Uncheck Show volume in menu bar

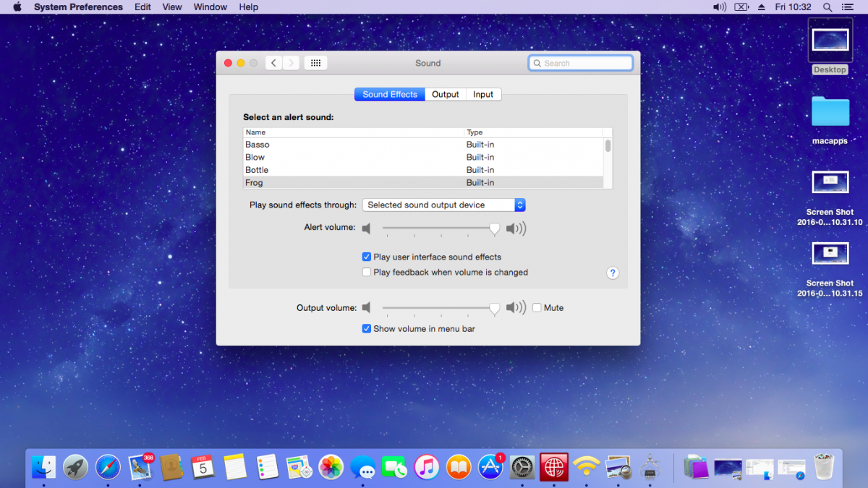[367, 328]
